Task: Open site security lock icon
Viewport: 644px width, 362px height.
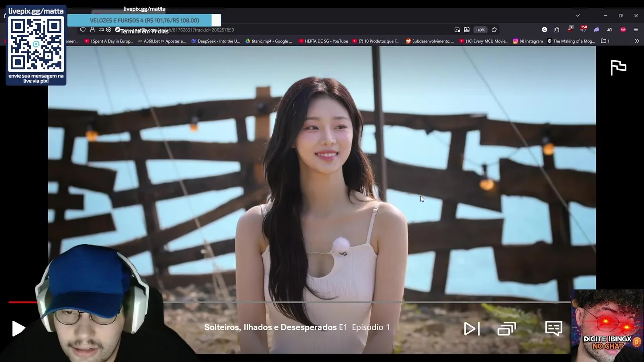Action: [92, 30]
